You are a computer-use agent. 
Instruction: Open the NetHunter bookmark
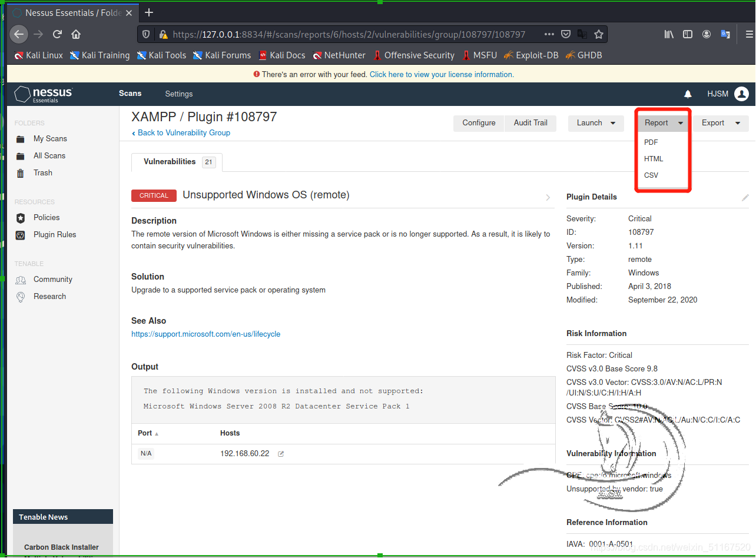click(339, 55)
